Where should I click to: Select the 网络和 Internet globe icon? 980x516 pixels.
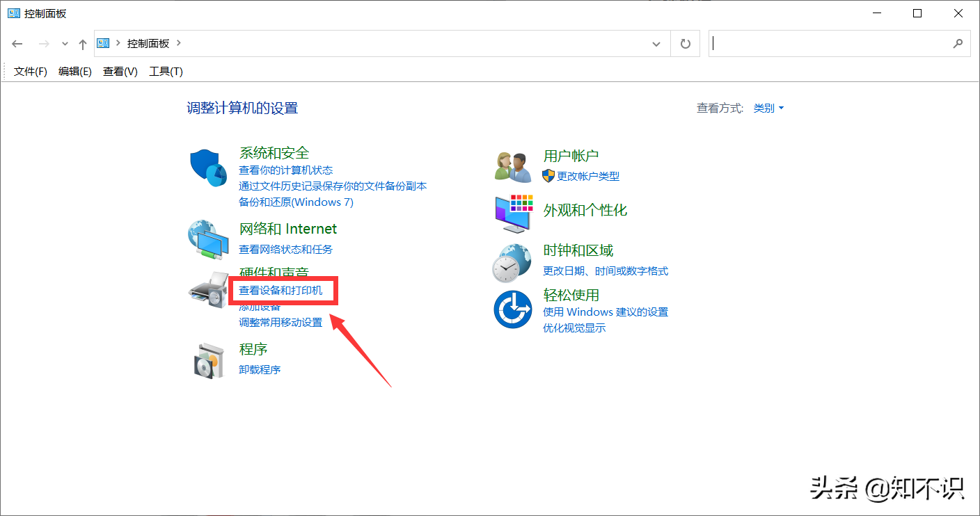point(208,240)
